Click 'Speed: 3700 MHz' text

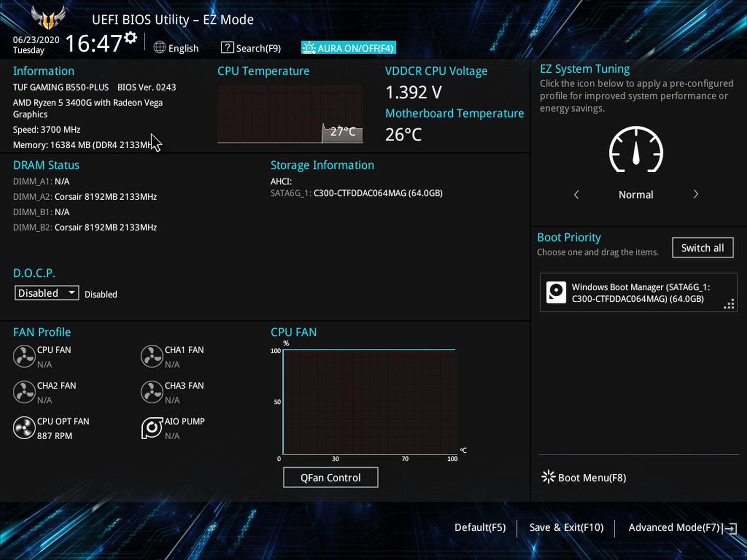click(x=47, y=130)
